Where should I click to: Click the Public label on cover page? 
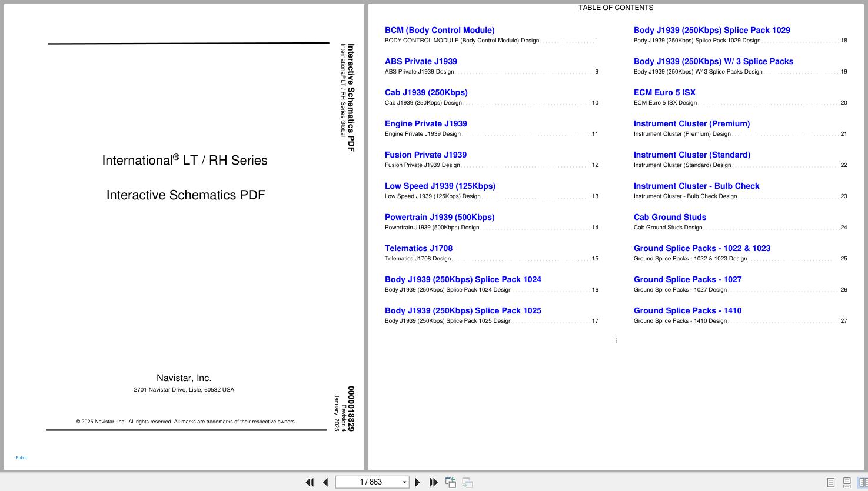(x=22, y=457)
